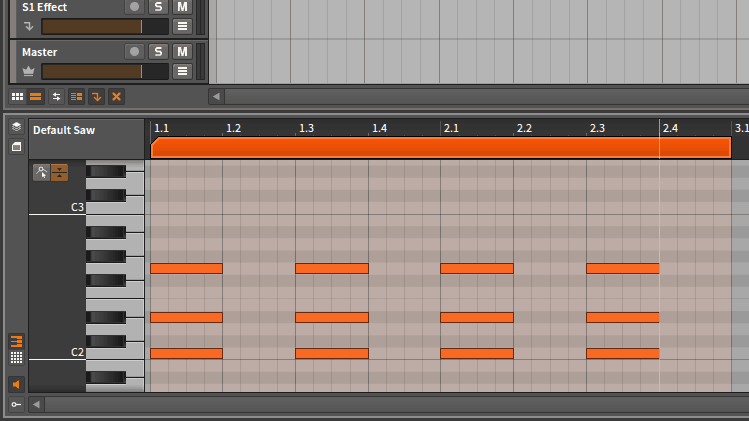Viewport: 749px width, 421px height.
Task: Click ruler marker 2.1
Action: 451,128
